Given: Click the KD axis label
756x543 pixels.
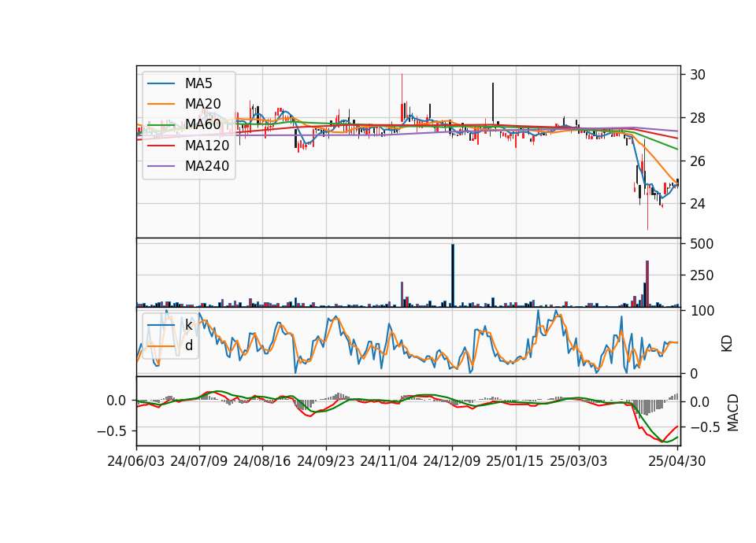Looking at the screenshot, I should [727, 343].
